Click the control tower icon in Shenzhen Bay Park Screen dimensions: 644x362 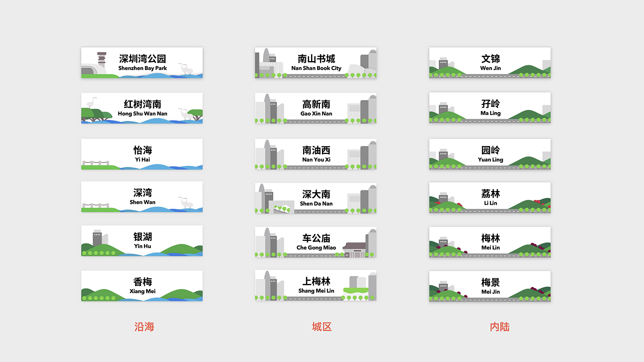pos(102,59)
